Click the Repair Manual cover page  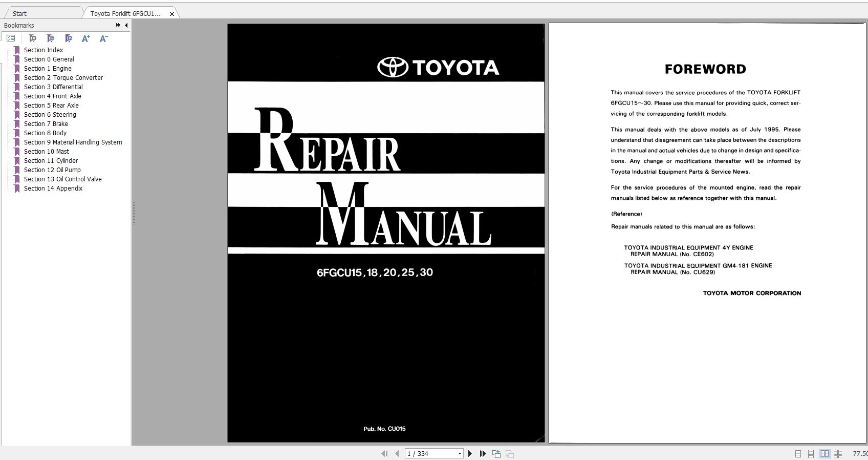click(x=386, y=233)
